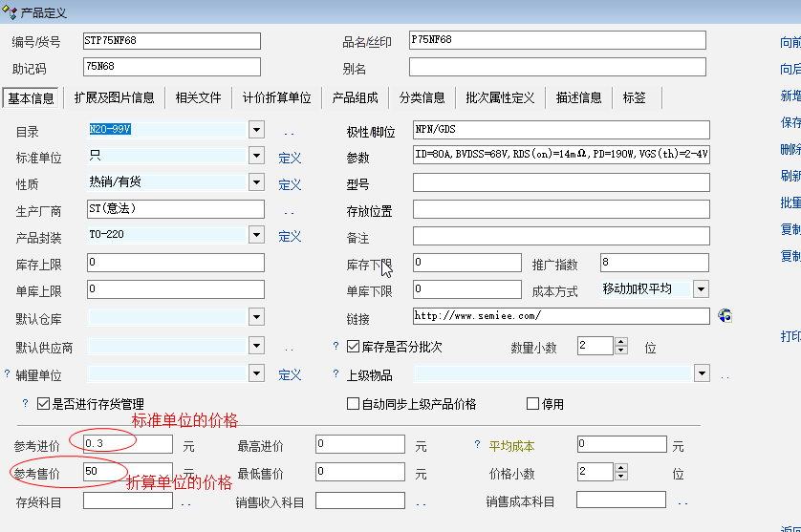The image size is (801, 532).
Task: Click the 参考售价 input field
Action: 127,472
